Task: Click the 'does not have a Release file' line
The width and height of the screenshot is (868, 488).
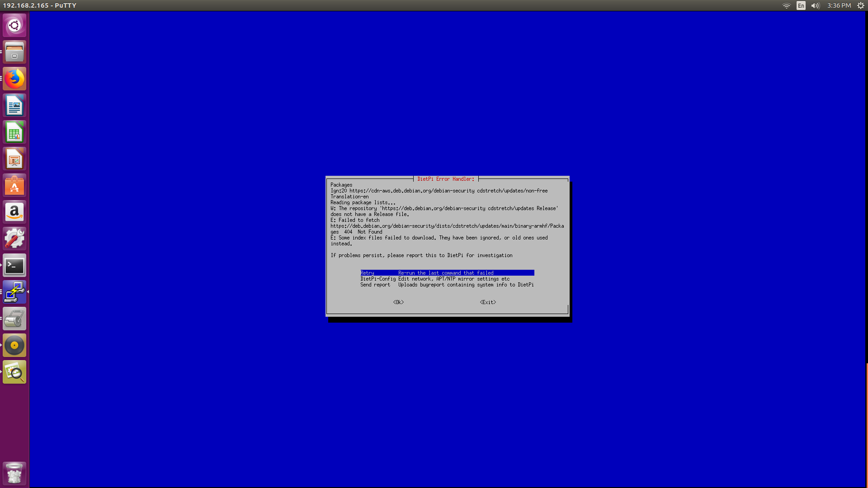Action: click(x=369, y=214)
